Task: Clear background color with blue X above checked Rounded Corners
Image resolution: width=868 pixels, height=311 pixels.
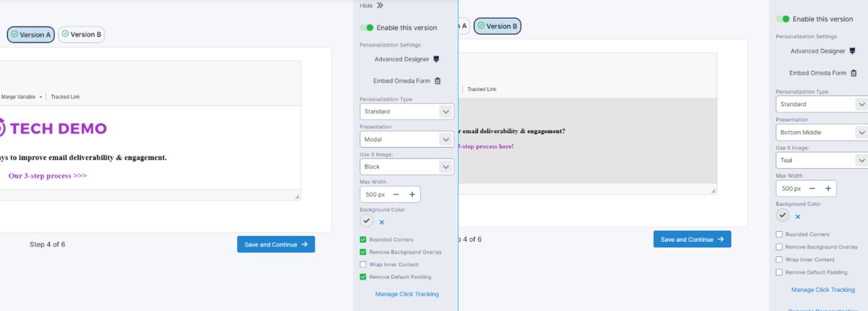Action: 382,222
